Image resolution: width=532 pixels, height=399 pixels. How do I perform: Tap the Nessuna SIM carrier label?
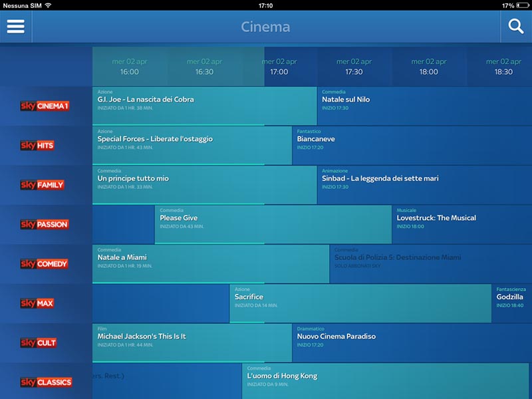tap(22, 5)
